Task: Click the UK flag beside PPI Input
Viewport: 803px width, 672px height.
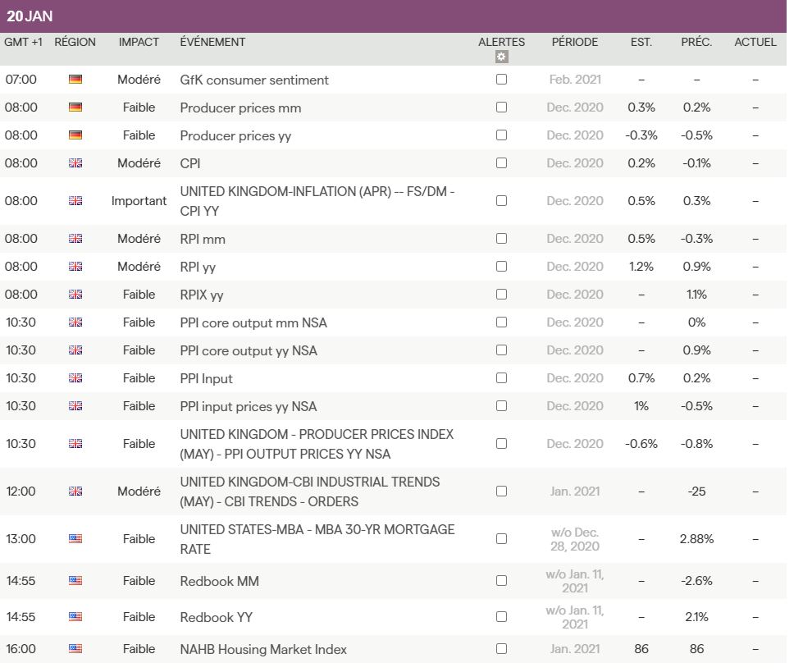Action: 75,378
